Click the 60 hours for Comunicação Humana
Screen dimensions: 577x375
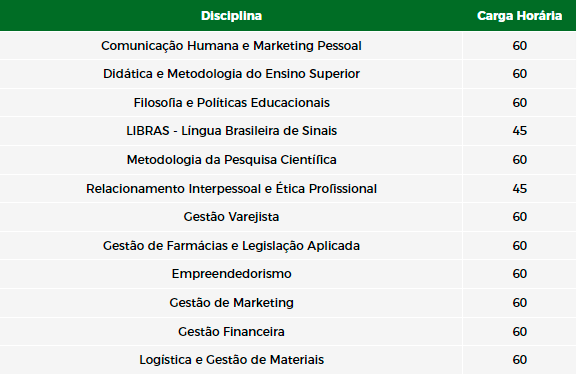click(x=520, y=46)
